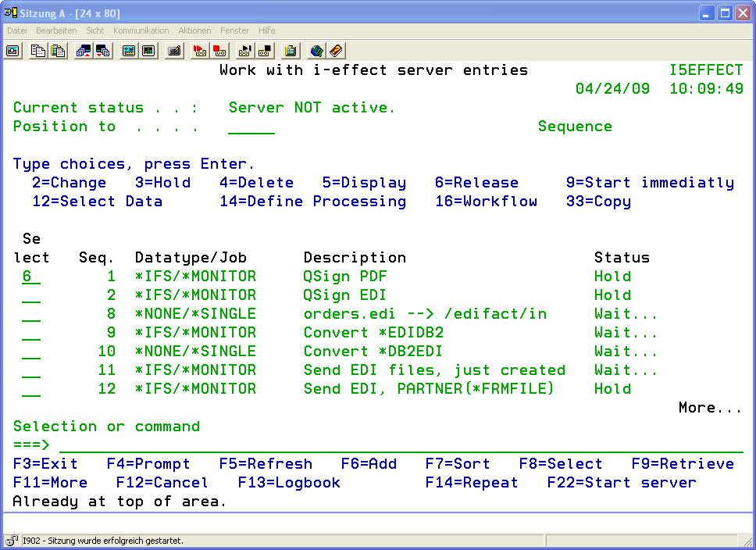756x550 pixels.
Task: Click select field for QSign EDI row
Action: [31, 296]
